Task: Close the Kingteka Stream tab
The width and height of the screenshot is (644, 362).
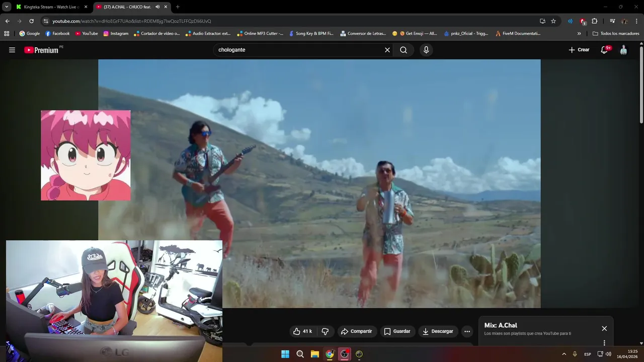Action: coord(86,7)
